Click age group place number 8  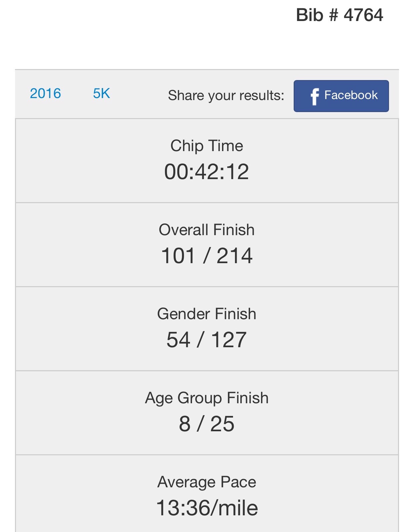185,424
